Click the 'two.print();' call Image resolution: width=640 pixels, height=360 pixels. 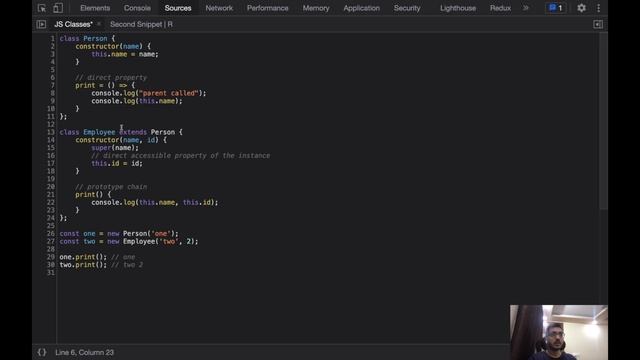83,265
